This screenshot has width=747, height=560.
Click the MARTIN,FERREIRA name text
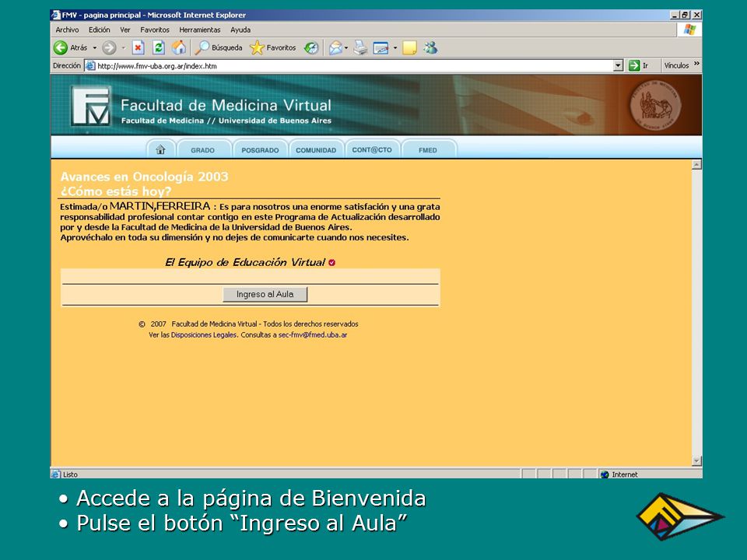160,206
